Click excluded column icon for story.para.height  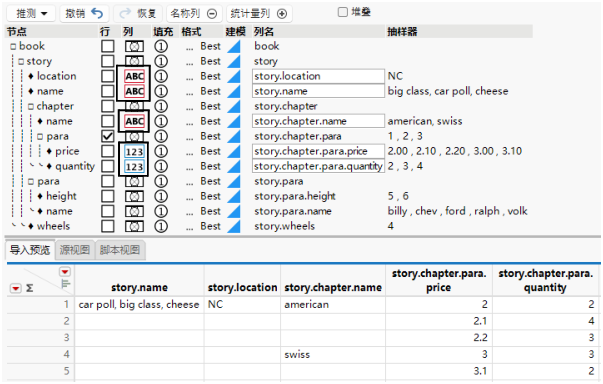pyautogui.click(x=134, y=196)
